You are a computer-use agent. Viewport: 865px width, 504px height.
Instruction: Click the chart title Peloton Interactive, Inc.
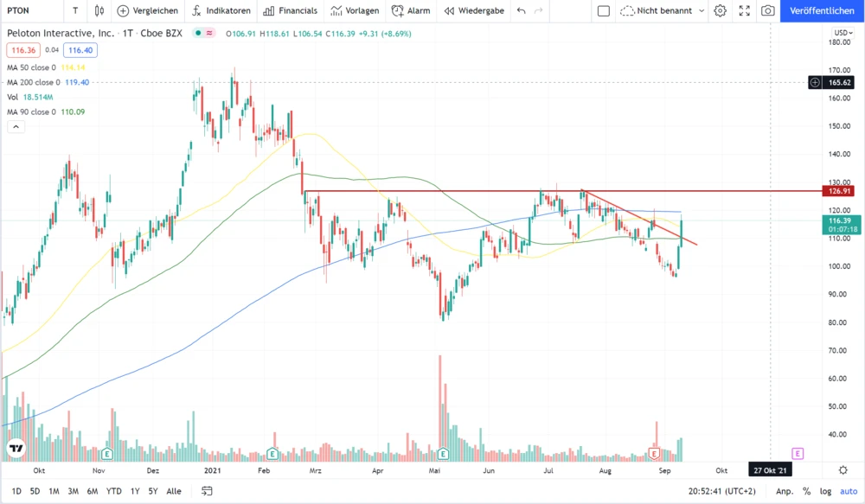[61, 33]
